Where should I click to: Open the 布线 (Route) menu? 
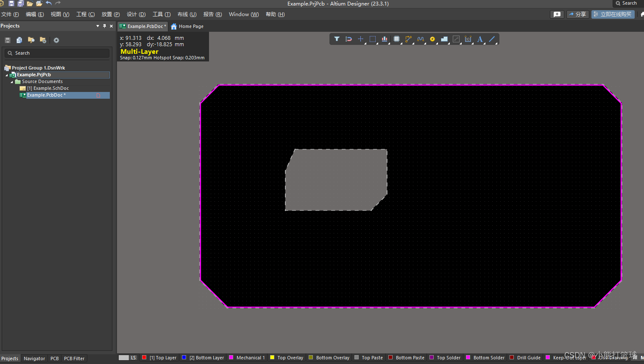coord(187,14)
